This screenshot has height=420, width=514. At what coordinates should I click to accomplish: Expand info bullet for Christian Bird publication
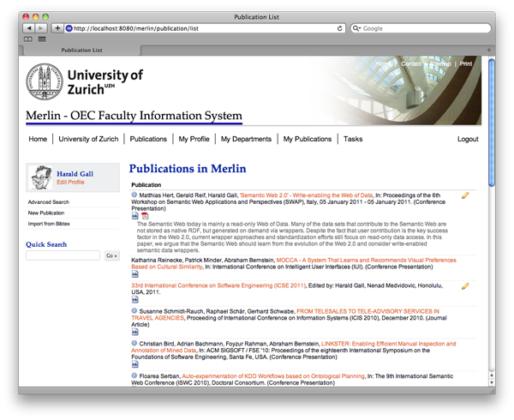(134, 342)
